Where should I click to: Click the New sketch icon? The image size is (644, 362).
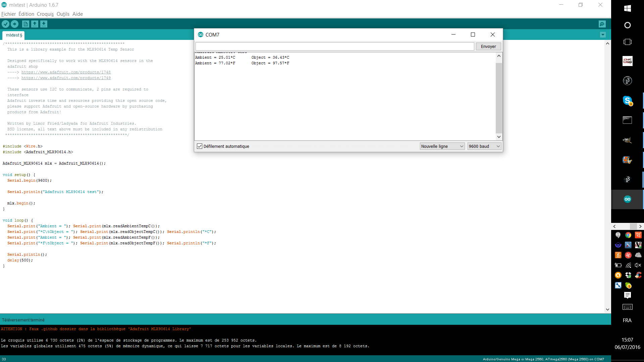pos(25,24)
